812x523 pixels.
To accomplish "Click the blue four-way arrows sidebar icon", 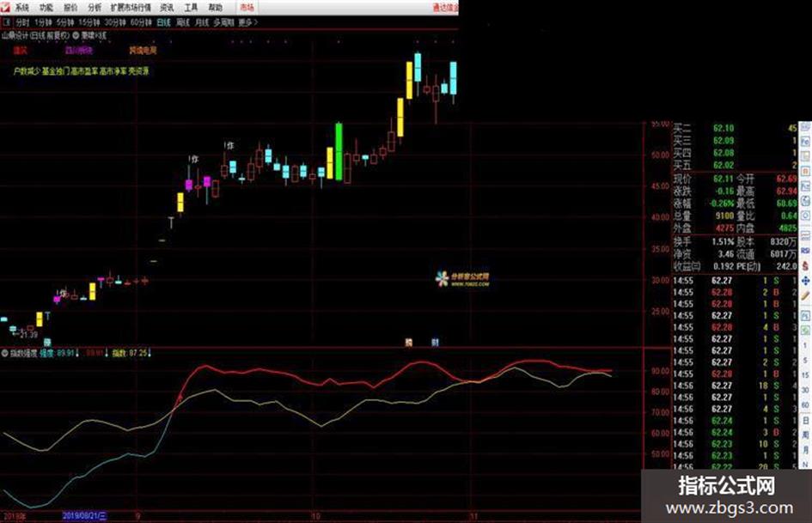I will (805, 281).
